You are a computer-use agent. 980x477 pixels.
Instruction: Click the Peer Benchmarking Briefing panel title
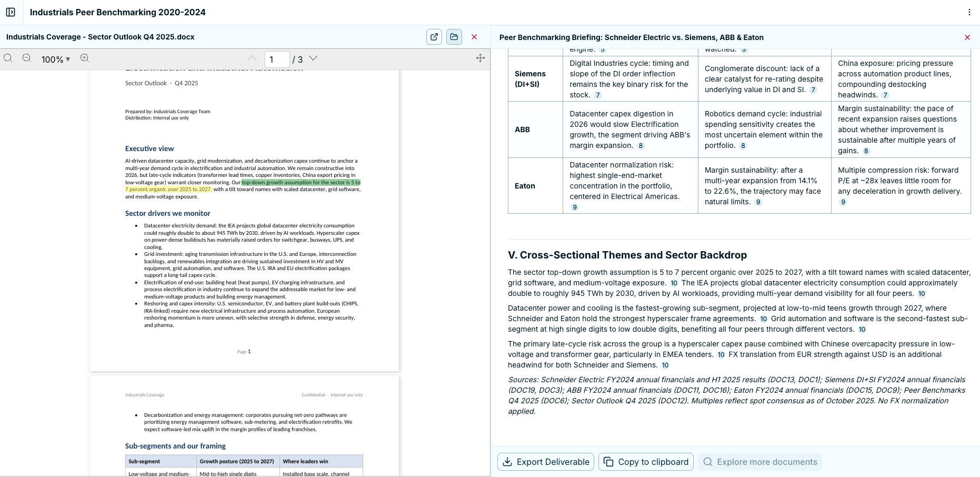click(631, 37)
